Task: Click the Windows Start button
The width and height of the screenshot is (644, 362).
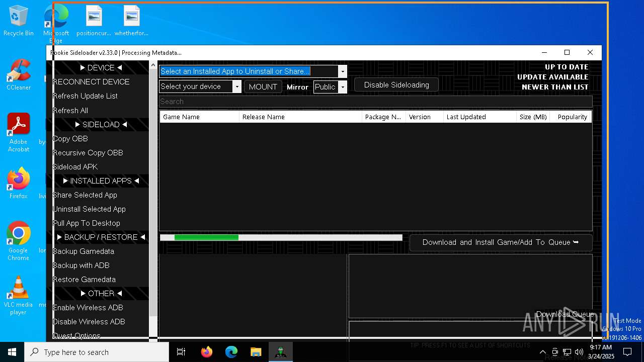Action: (x=12, y=352)
